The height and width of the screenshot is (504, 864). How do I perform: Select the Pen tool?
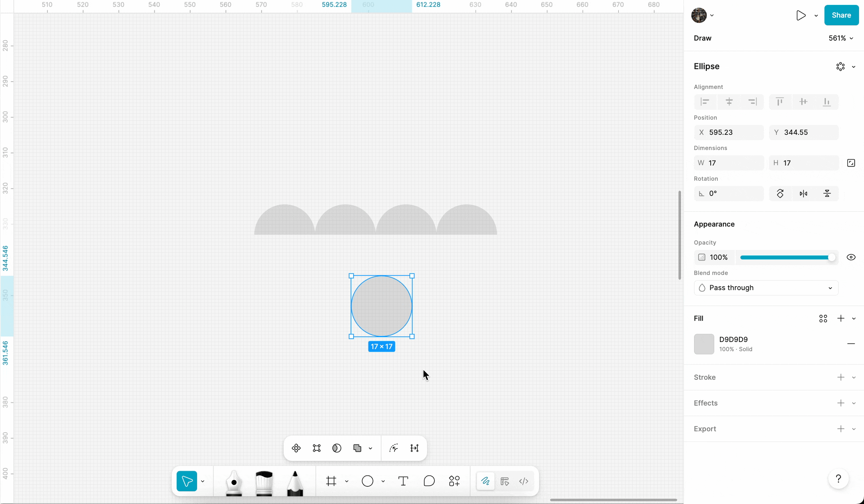click(x=234, y=482)
